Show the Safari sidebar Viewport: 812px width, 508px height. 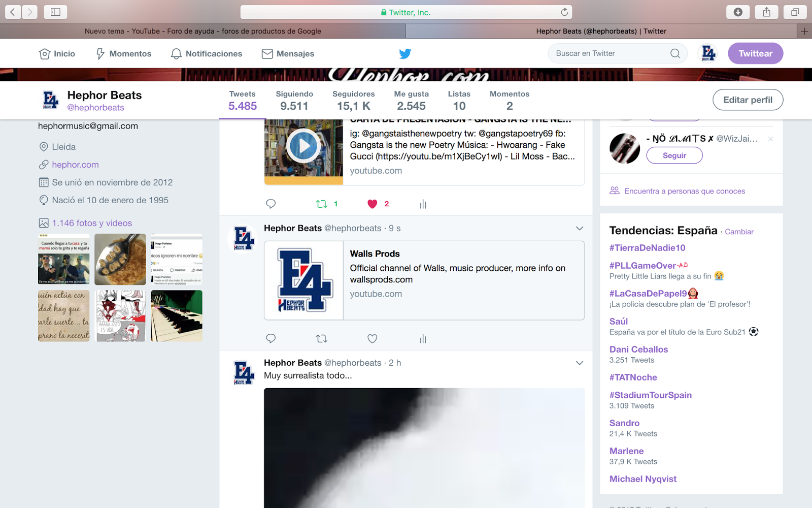click(55, 12)
